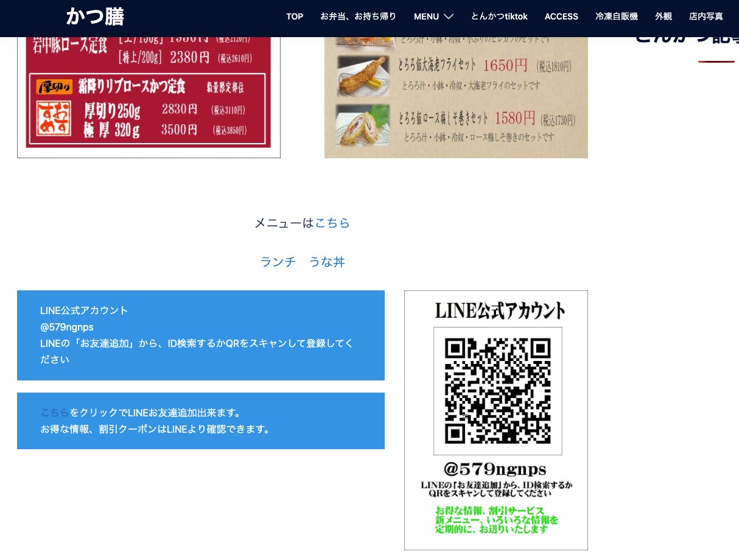Open 外観 navigation link
Viewport: 739px width, 560px height.
tap(664, 16)
